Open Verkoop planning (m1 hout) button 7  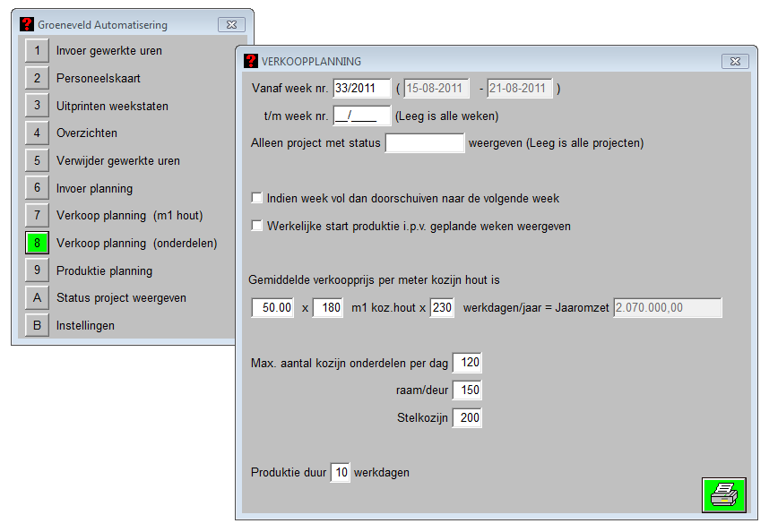point(37,216)
